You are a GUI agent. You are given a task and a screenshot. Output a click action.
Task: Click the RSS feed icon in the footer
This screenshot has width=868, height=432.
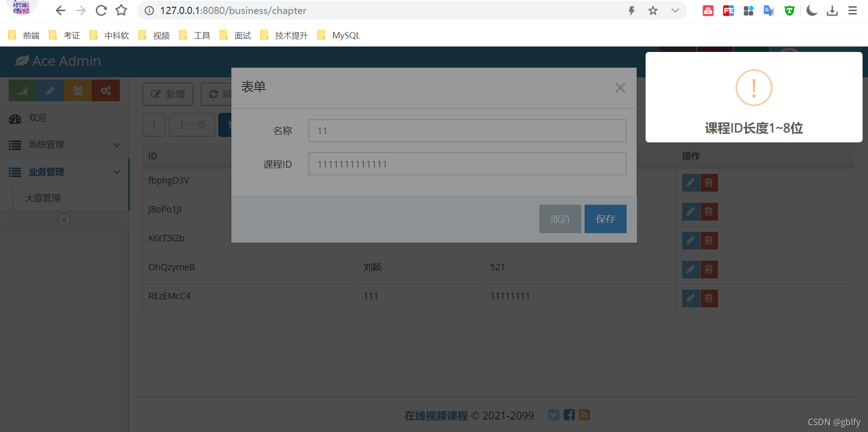tap(584, 414)
